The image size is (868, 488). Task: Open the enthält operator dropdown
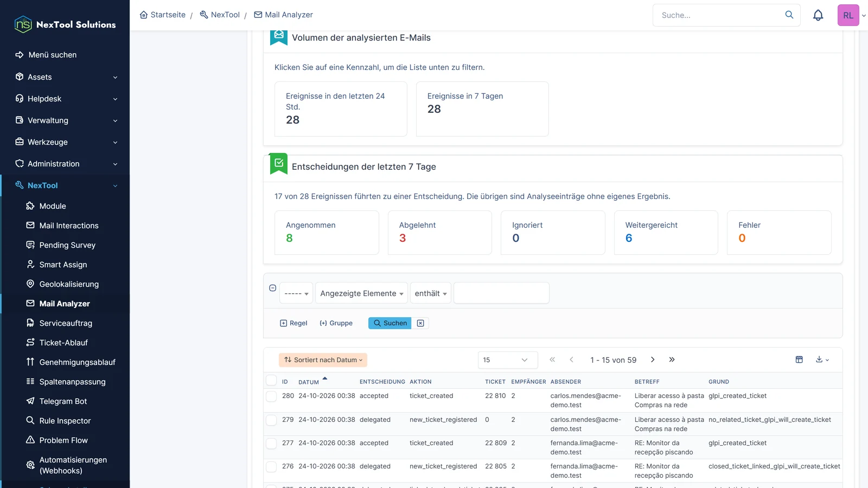tap(431, 293)
